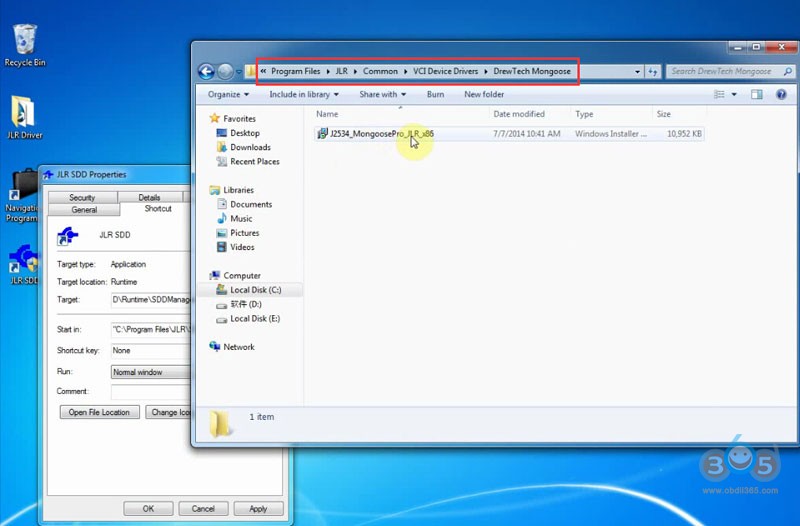This screenshot has height=526, width=800.
Task: Click the JLR breadcrumb segment
Action: coord(341,71)
